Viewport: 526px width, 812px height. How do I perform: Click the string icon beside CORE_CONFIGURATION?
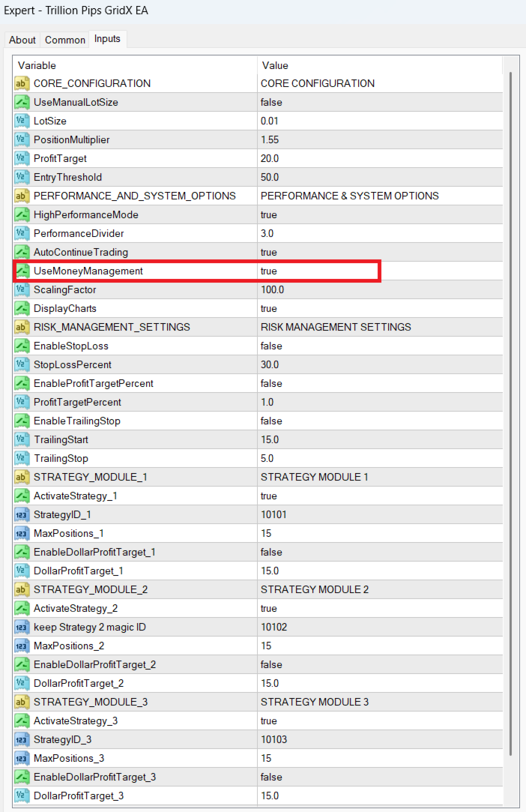[21, 83]
